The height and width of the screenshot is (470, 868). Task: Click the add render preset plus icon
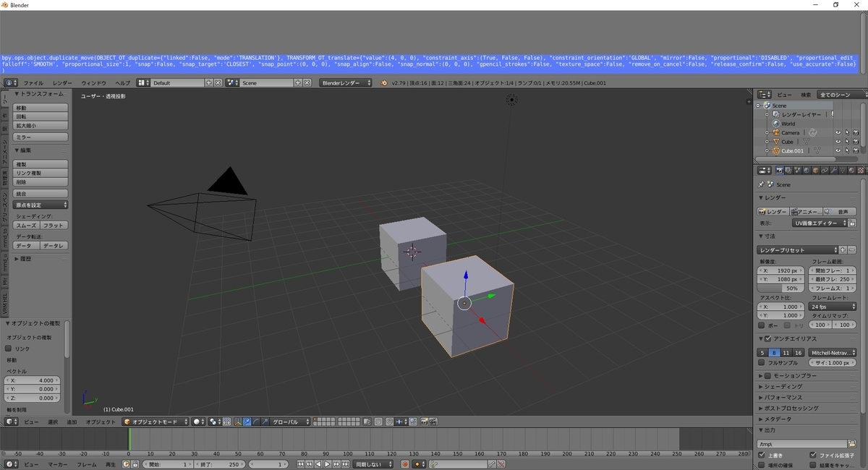click(843, 249)
